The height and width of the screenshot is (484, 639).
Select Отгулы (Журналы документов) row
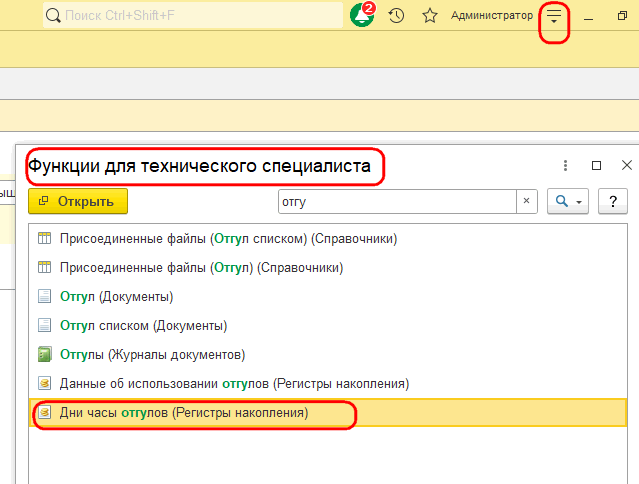click(328, 354)
